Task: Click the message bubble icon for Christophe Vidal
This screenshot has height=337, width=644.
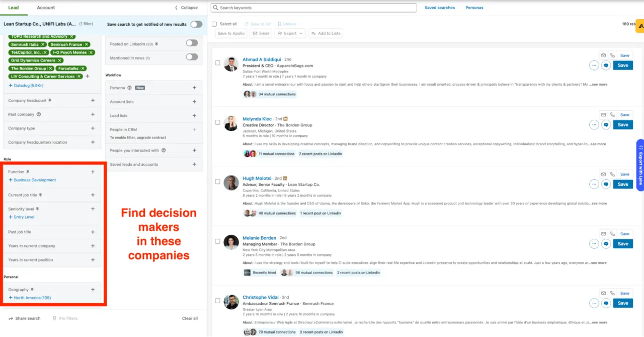Action: (x=606, y=303)
